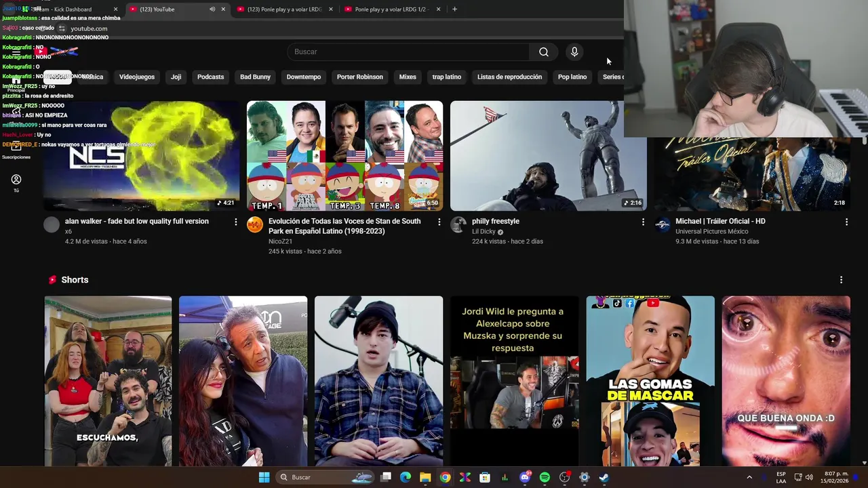Screen dimensions: 868x488
Task: Click the x6 channel avatar
Action: [x=52, y=225]
